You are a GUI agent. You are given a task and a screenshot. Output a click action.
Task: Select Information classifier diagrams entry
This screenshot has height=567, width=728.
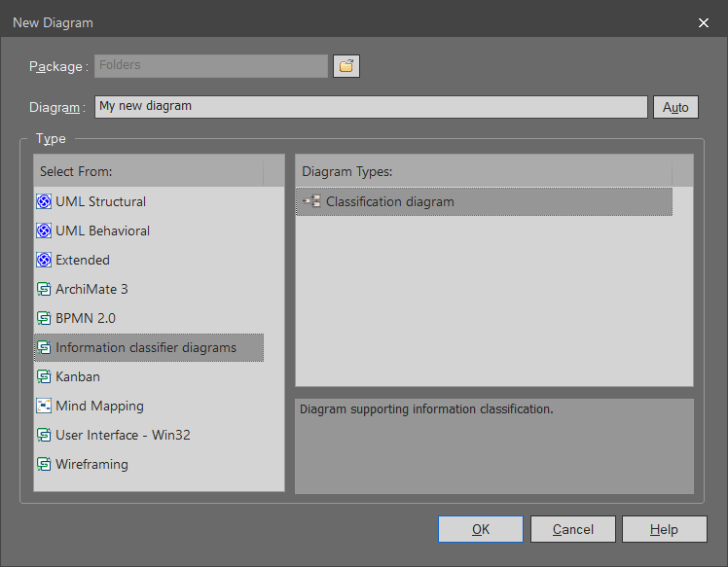tap(146, 348)
